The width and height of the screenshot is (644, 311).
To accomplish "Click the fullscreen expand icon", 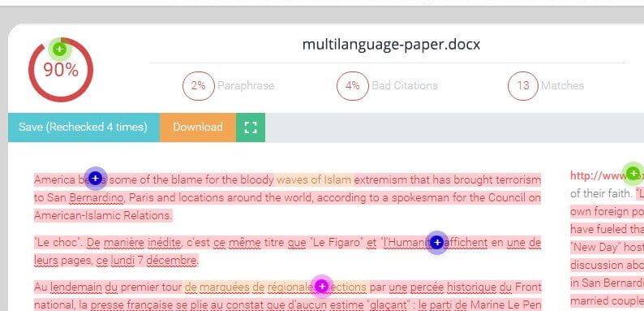I will 251,127.
